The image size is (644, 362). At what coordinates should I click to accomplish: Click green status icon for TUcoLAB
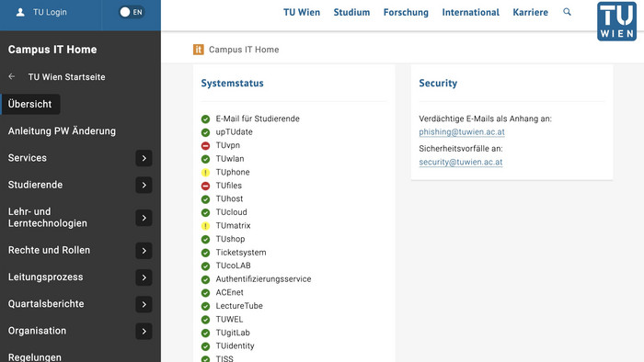[205, 266]
